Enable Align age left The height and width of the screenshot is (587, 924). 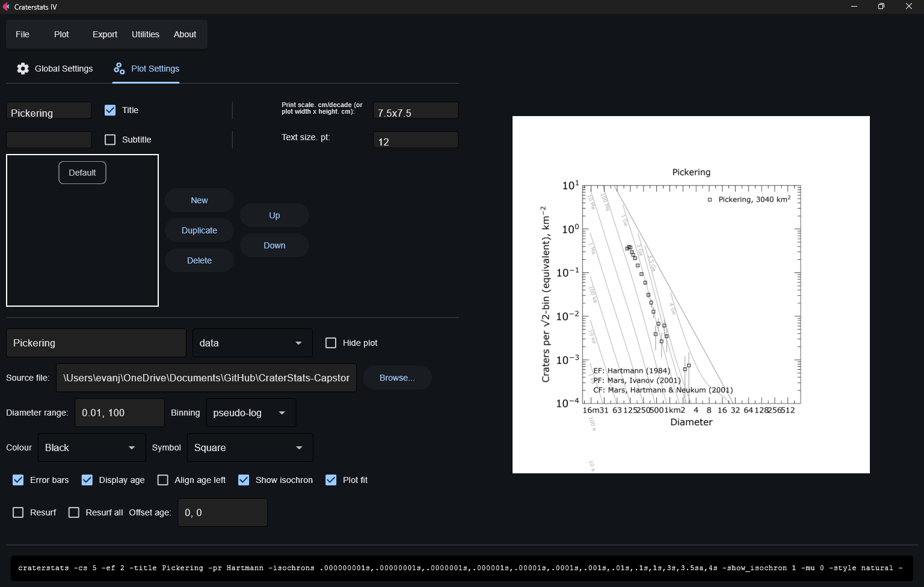coord(162,480)
